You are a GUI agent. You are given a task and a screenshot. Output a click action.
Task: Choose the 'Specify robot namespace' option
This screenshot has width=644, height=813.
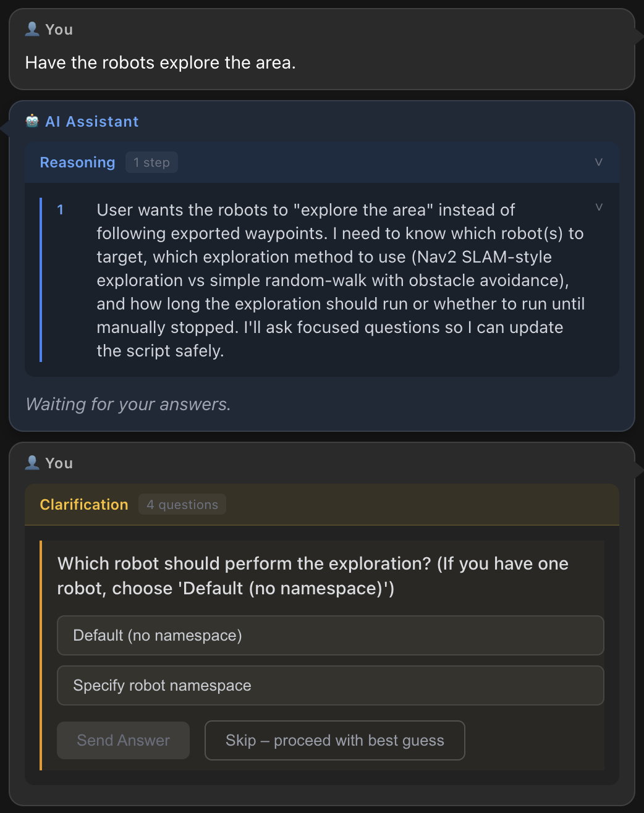coord(330,685)
